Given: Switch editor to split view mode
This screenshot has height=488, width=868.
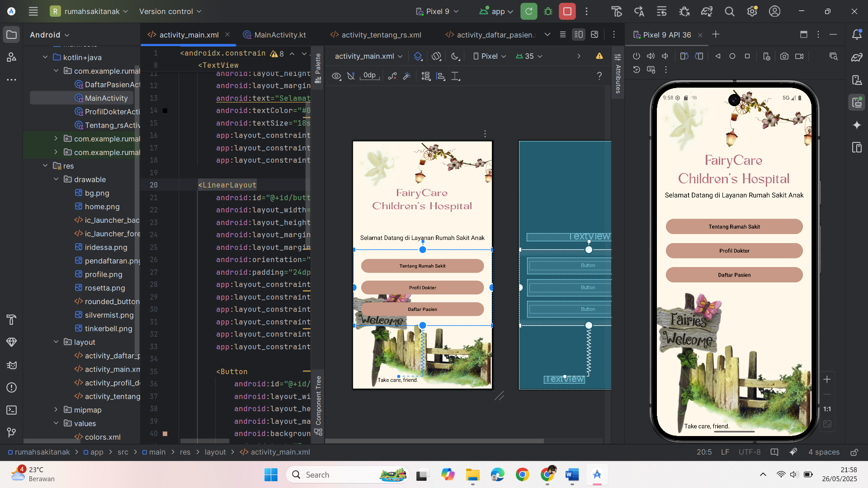Looking at the screenshot, I should coord(578,34).
